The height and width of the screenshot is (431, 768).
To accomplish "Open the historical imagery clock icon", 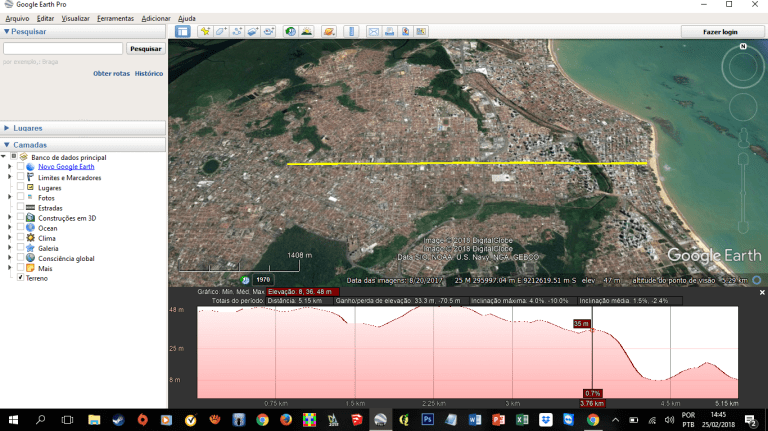I will [289, 31].
